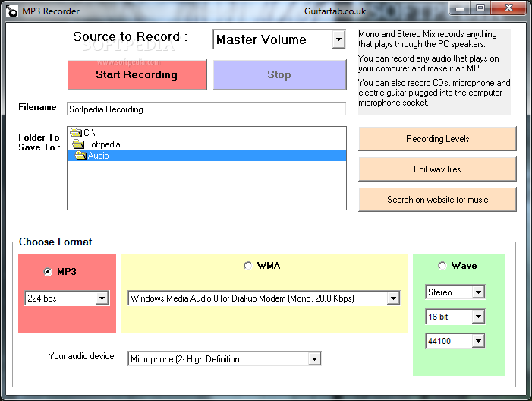Select the Softpedia folder row
Screen dimensions: 532x401
(x=206, y=144)
